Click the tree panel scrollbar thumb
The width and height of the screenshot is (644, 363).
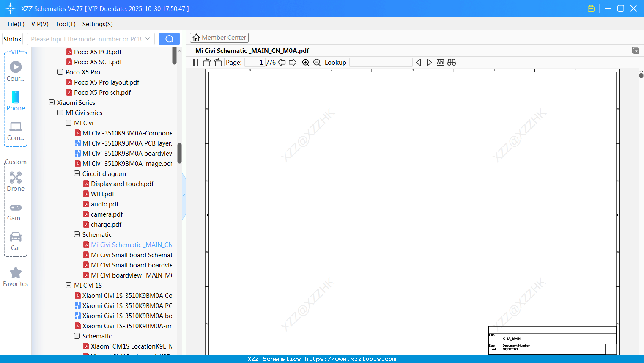click(179, 153)
